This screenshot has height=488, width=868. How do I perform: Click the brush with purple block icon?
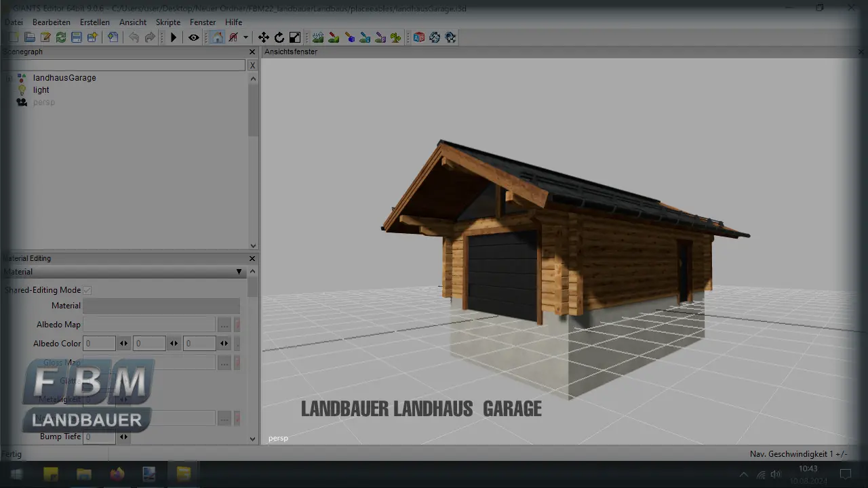[380, 37]
